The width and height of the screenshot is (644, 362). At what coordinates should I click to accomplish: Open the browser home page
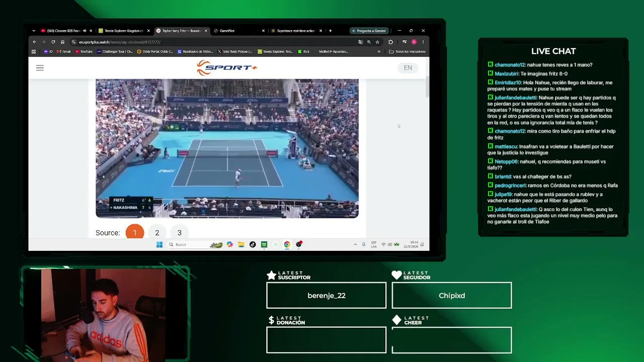point(62,42)
